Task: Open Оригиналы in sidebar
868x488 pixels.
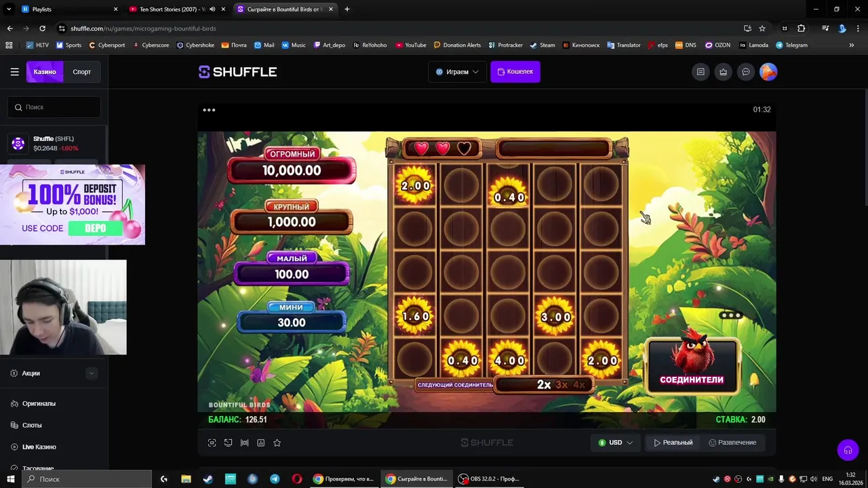Action: (x=39, y=403)
